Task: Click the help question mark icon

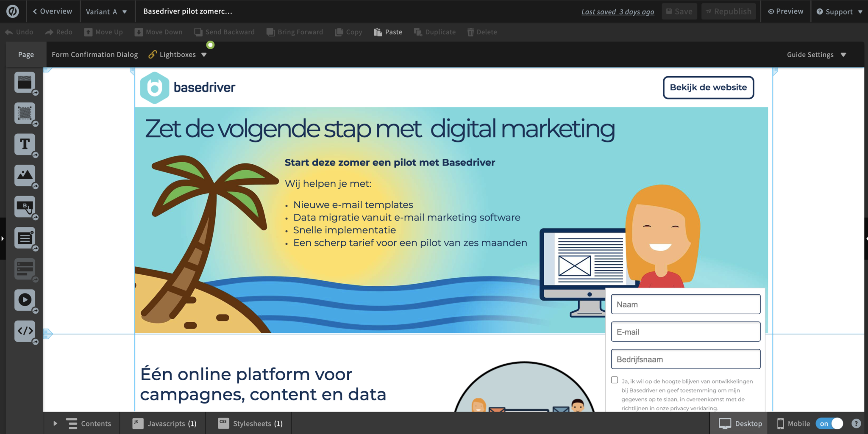Action: tap(856, 423)
